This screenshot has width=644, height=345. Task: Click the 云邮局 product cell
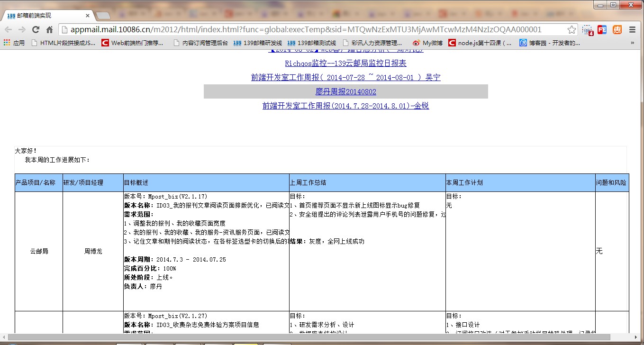(x=39, y=251)
